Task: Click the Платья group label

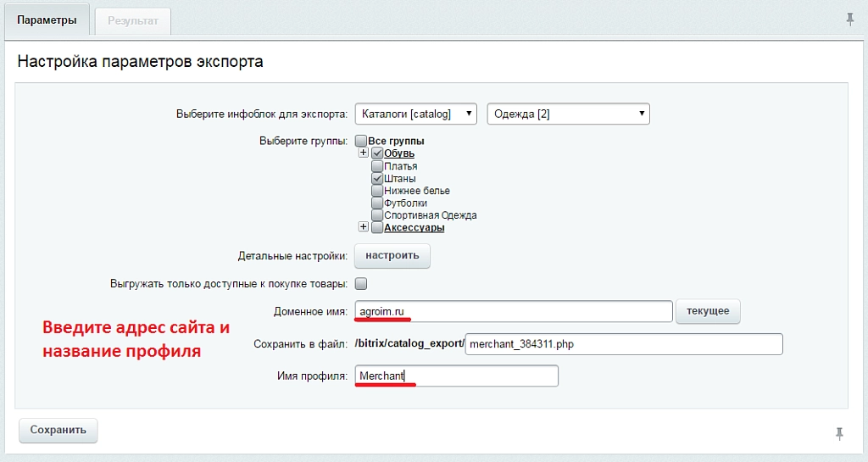Action: 401,166
